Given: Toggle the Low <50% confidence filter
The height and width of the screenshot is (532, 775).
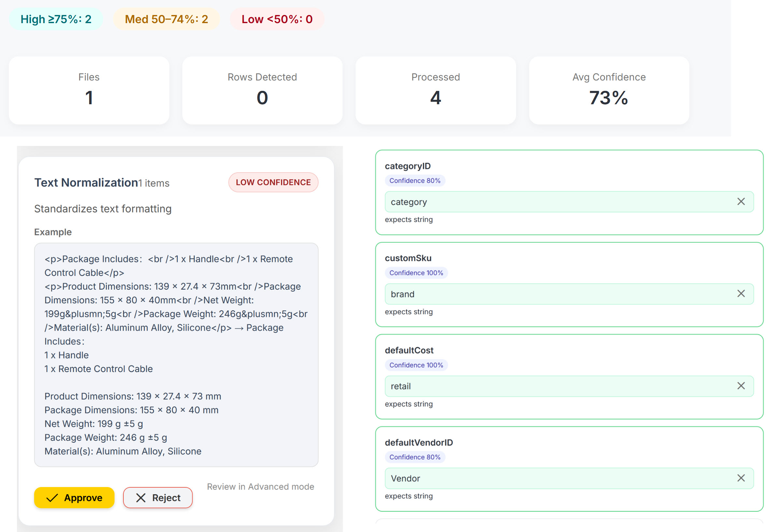Looking at the screenshot, I should pyautogui.click(x=277, y=19).
